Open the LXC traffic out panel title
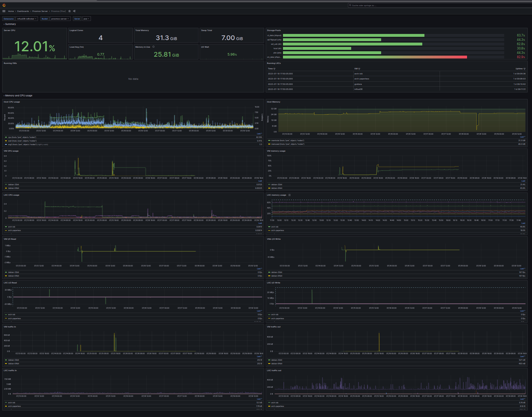 [274, 370]
